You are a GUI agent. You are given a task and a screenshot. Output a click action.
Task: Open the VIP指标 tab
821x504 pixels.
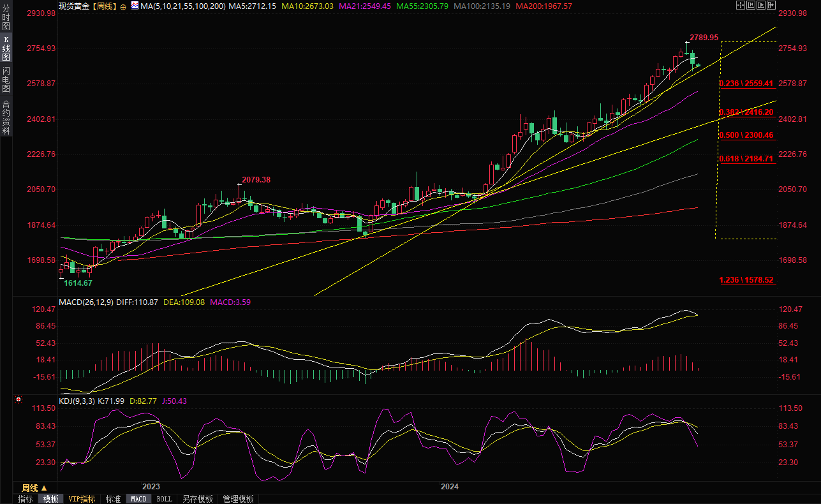(82, 499)
